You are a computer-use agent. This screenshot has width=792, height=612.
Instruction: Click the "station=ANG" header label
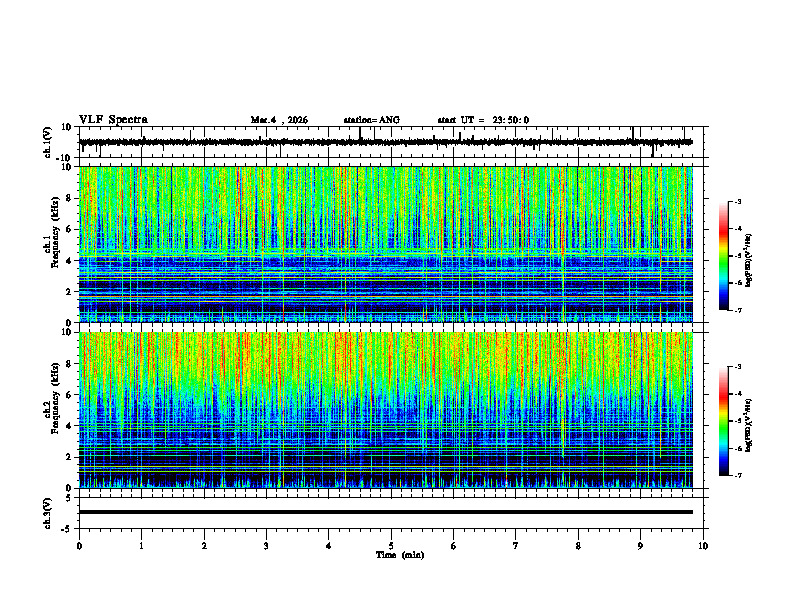click(371, 120)
